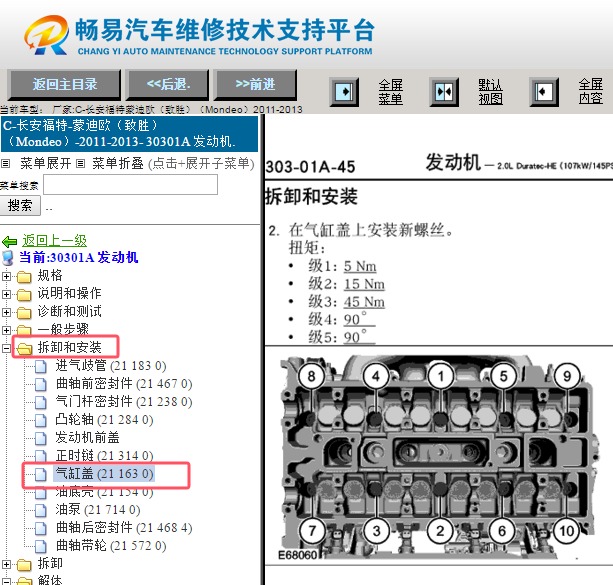Open 进气歧管 (21 183 0)
The height and width of the screenshot is (585, 613).
point(111,366)
